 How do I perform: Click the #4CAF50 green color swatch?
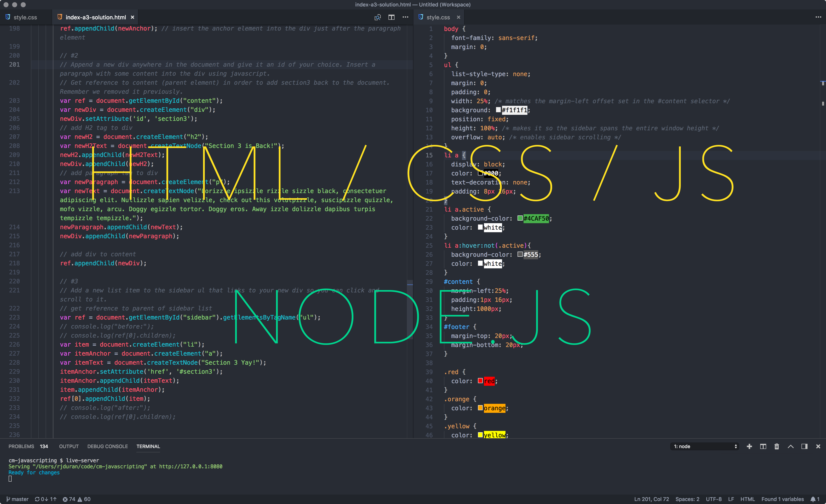coord(520,218)
